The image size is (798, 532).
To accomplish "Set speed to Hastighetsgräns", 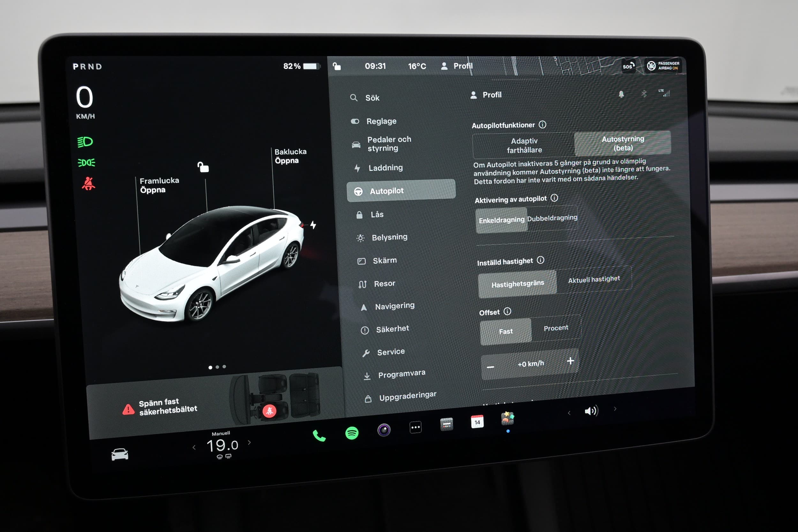I will point(517,284).
